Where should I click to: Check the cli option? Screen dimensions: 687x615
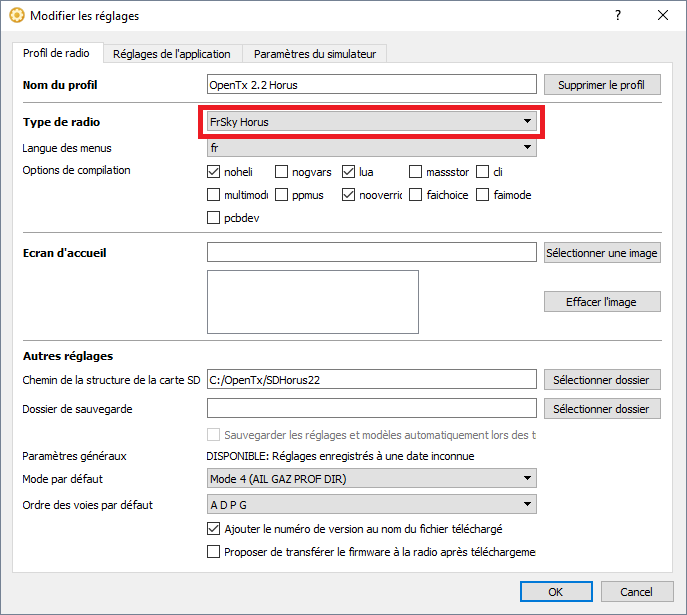(482, 172)
